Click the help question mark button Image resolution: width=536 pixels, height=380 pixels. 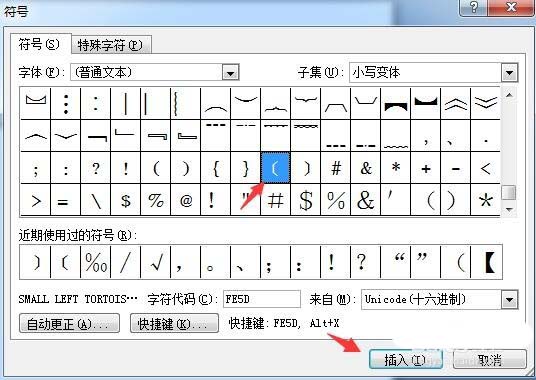tap(473, 7)
